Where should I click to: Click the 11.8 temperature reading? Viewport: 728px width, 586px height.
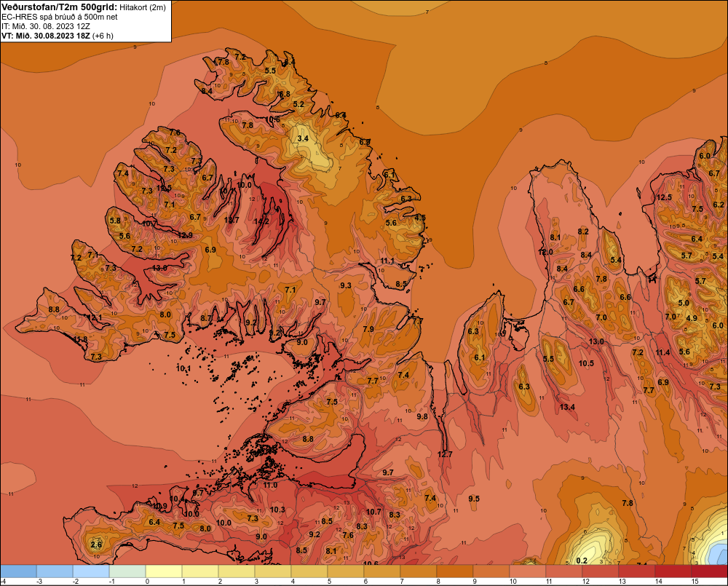(80, 339)
